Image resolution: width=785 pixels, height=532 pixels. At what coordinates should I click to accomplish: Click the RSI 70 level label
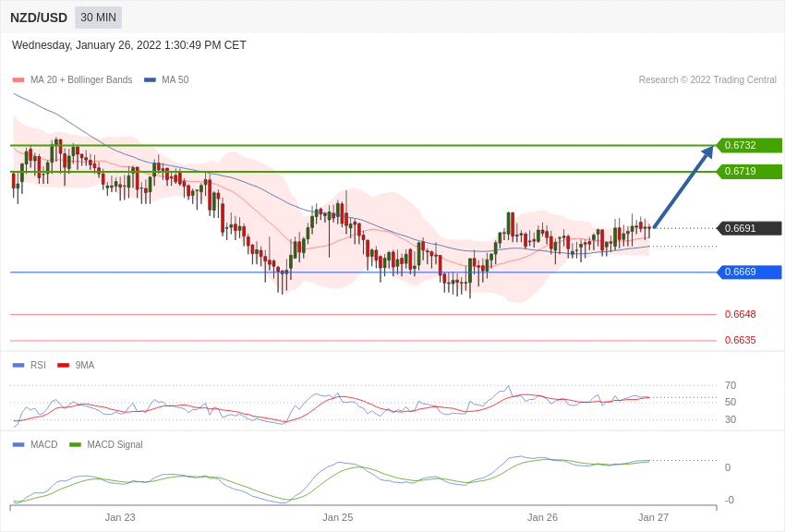click(x=731, y=385)
